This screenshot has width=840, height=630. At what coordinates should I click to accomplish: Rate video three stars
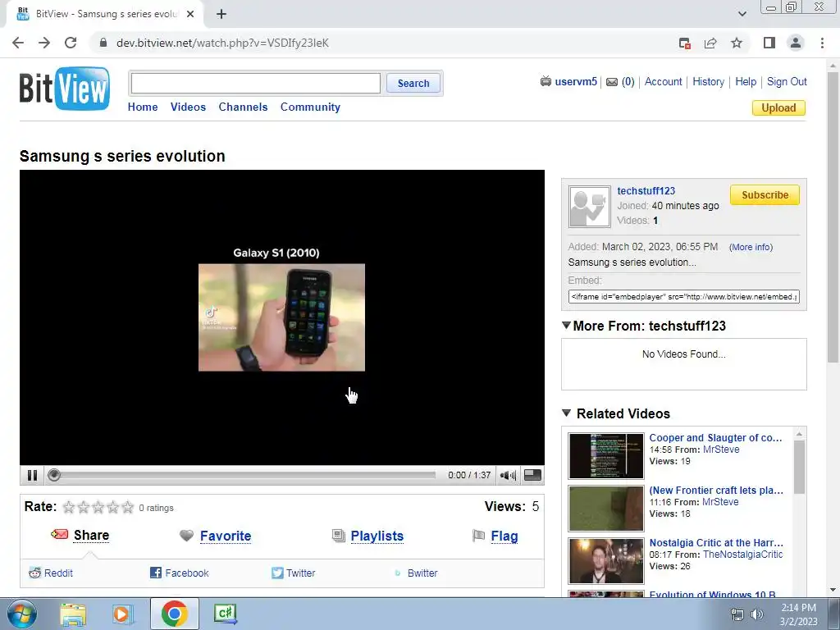click(x=98, y=507)
